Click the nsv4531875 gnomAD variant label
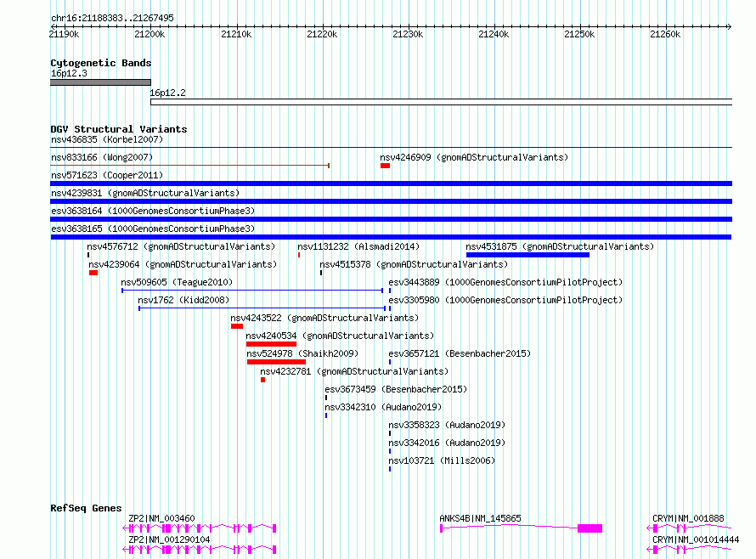756x559 pixels. point(560,246)
